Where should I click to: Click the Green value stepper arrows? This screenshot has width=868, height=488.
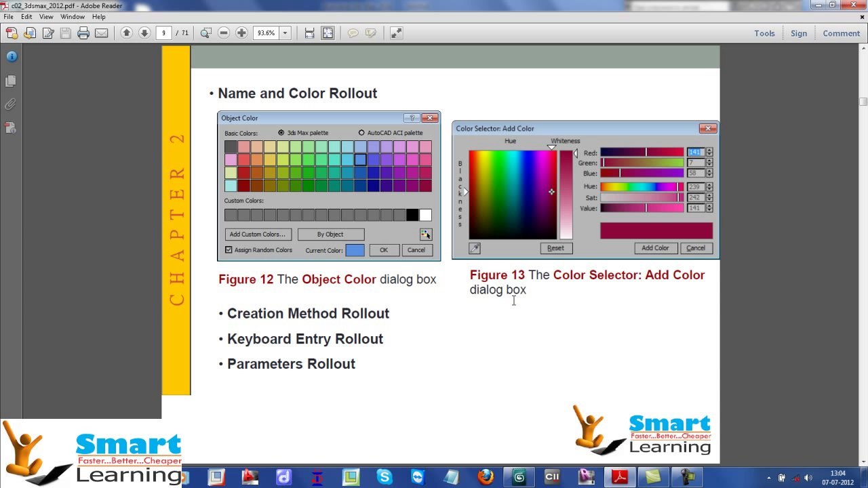tap(709, 163)
